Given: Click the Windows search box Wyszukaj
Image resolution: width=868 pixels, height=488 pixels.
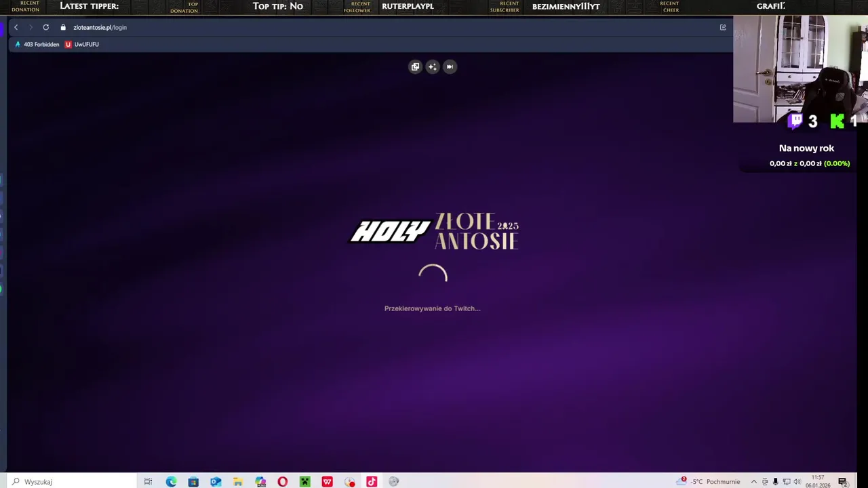Looking at the screenshot, I should pos(71,482).
